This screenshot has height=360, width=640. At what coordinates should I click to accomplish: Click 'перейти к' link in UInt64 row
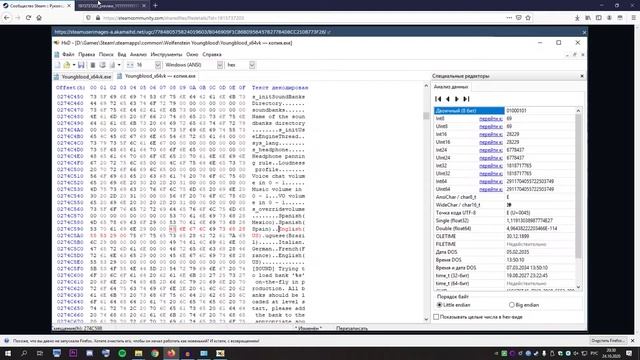point(491,189)
